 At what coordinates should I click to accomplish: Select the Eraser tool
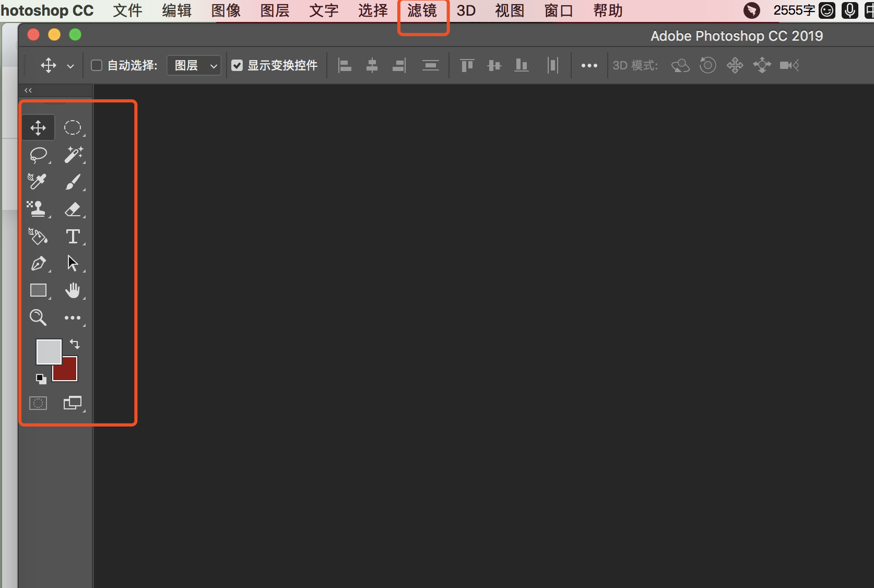click(x=73, y=209)
